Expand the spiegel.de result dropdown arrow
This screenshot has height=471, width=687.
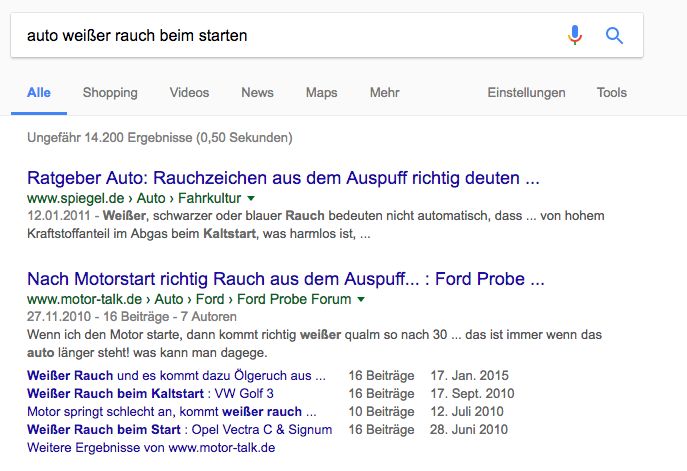[251, 198]
